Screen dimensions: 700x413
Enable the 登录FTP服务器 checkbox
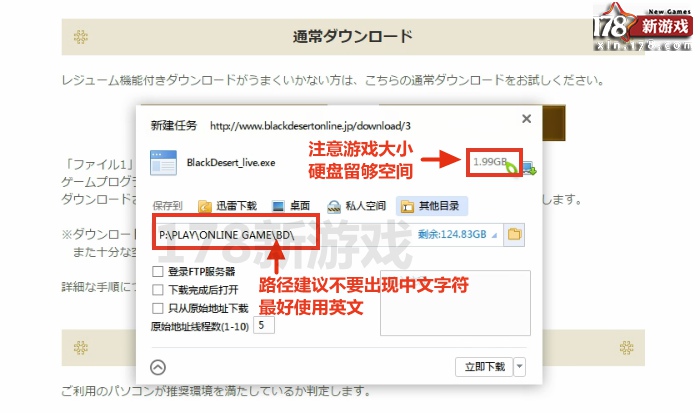pos(158,271)
